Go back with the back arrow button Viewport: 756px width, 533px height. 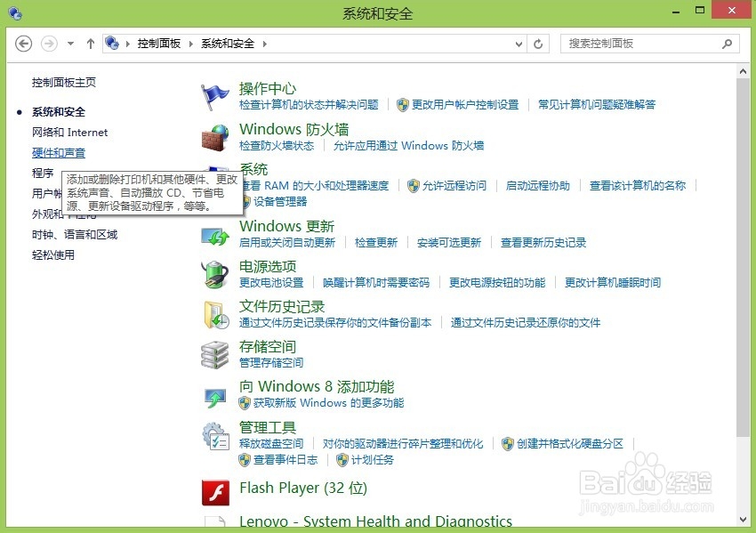(24, 44)
